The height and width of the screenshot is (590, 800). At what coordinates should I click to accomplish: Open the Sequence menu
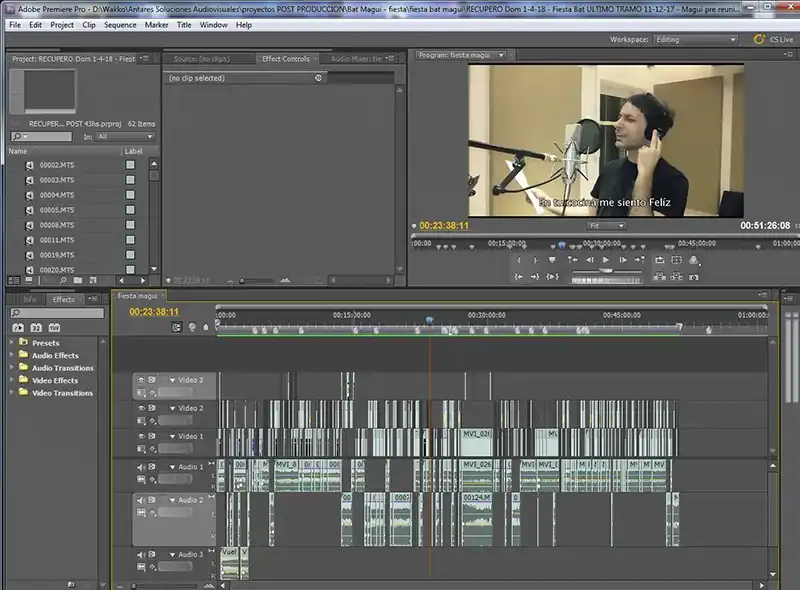[x=120, y=24]
